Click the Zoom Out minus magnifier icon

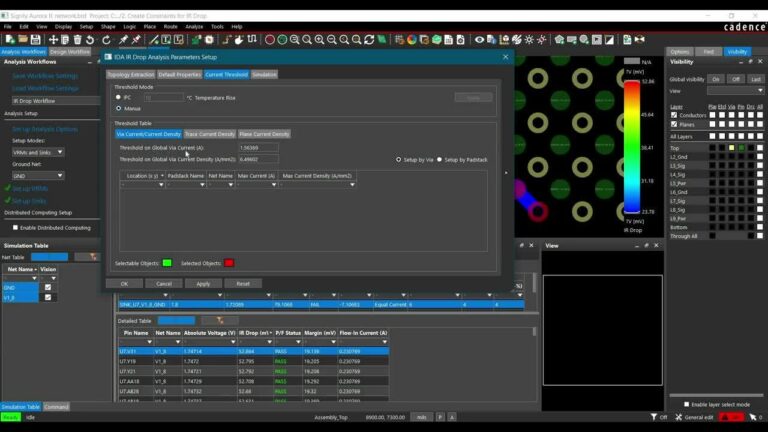(332, 40)
